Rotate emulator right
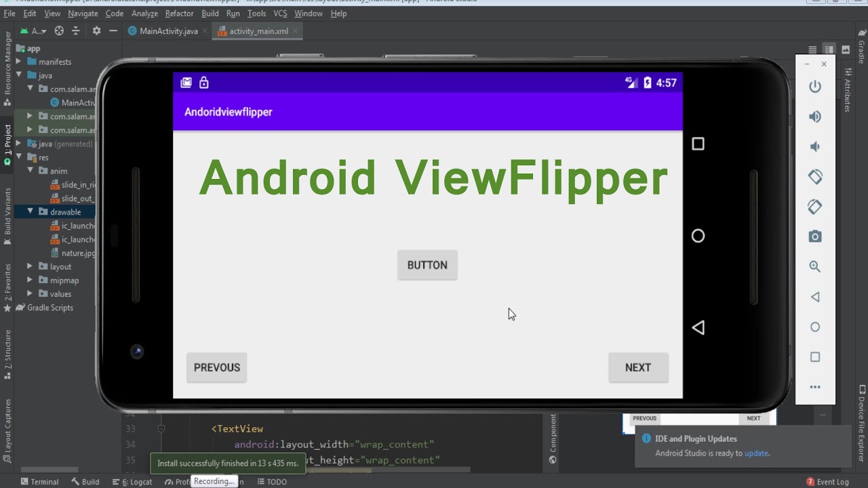Screen dimensions: 868x488 click(815, 206)
